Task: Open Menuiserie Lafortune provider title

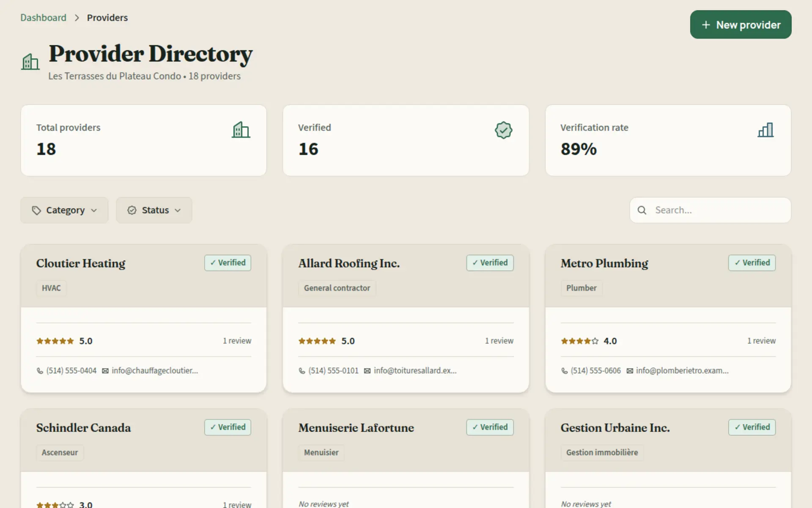Action: [356, 428]
